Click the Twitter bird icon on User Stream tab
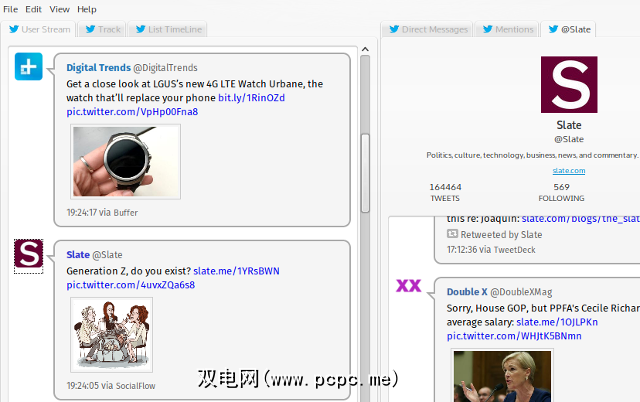Screen dimensions: 640x402 (x=14, y=29)
